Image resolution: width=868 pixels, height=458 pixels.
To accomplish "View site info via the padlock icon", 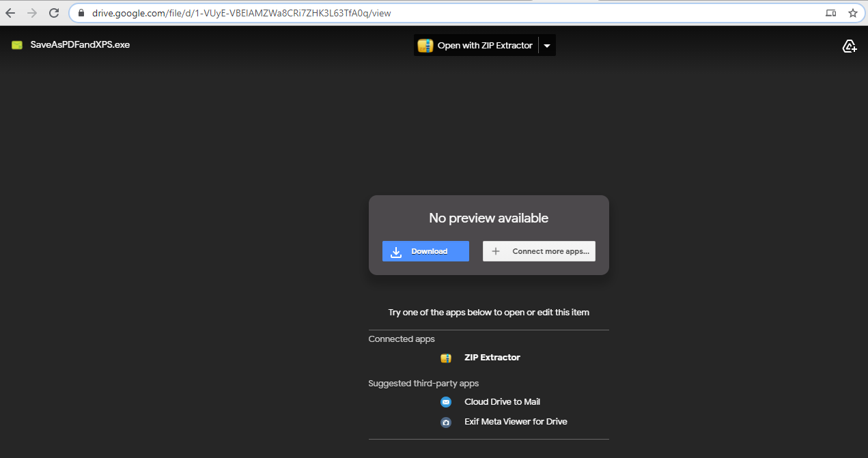I will coord(81,13).
